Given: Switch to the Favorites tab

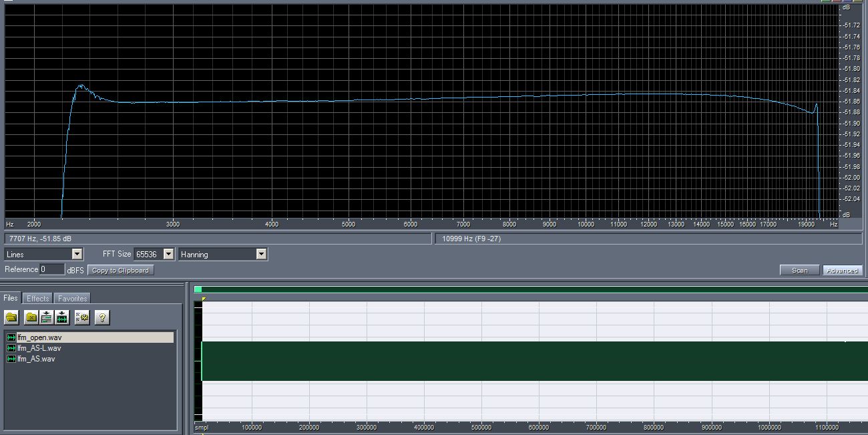Looking at the screenshot, I should point(71,298).
